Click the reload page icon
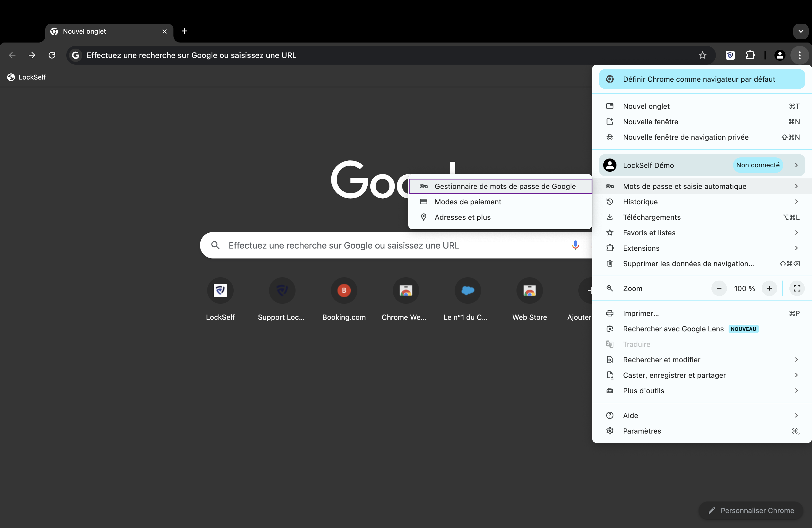Screen dimensions: 812x528 pyautogui.click(x=52, y=55)
